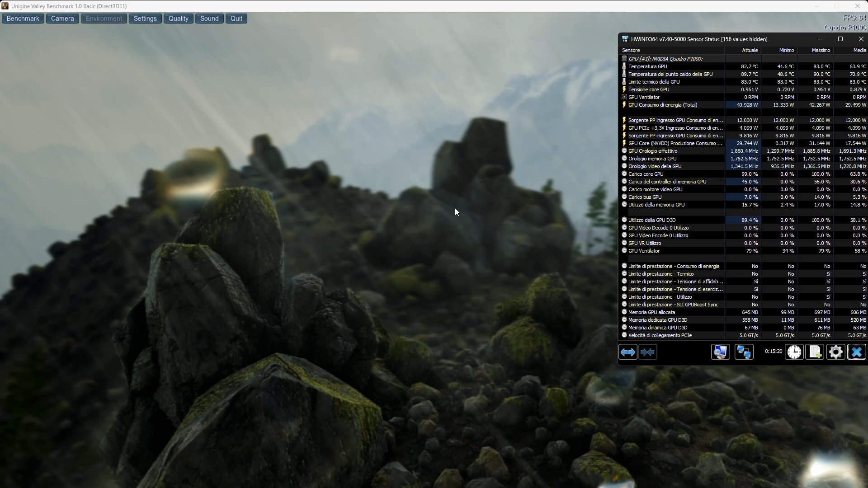Start logging with the sheet-plus icon
This screenshot has height=488, width=868.
tap(815, 352)
